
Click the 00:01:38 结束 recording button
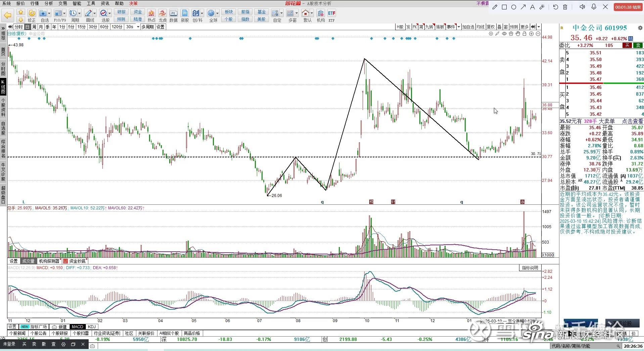point(628,7)
